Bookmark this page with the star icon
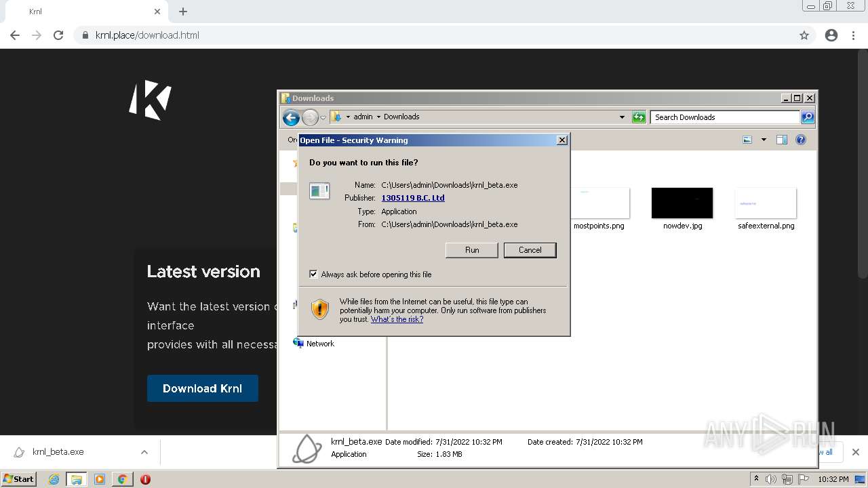 pyautogui.click(x=804, y=35)
